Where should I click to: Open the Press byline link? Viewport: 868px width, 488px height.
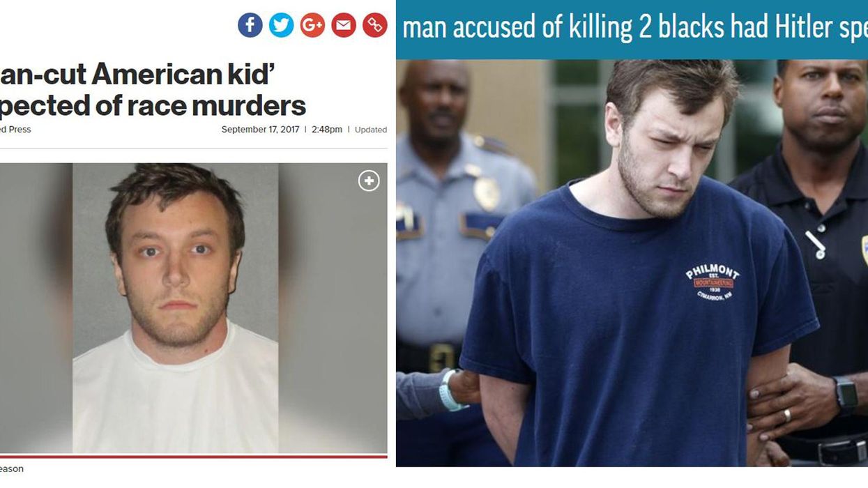(x=15, y=130)
